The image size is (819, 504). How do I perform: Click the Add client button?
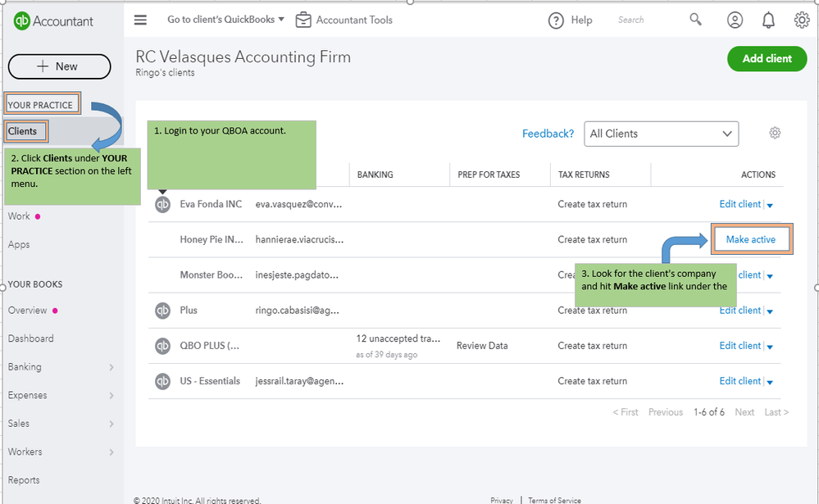point(767,58)
